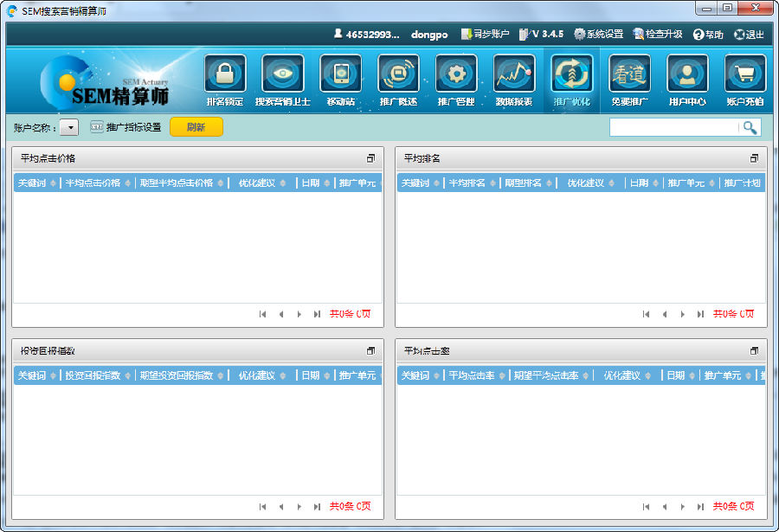Screen dimensions: 779x532
Task: Go to last page in 投资回报指数 panel
Action: (x=317, y=506)
